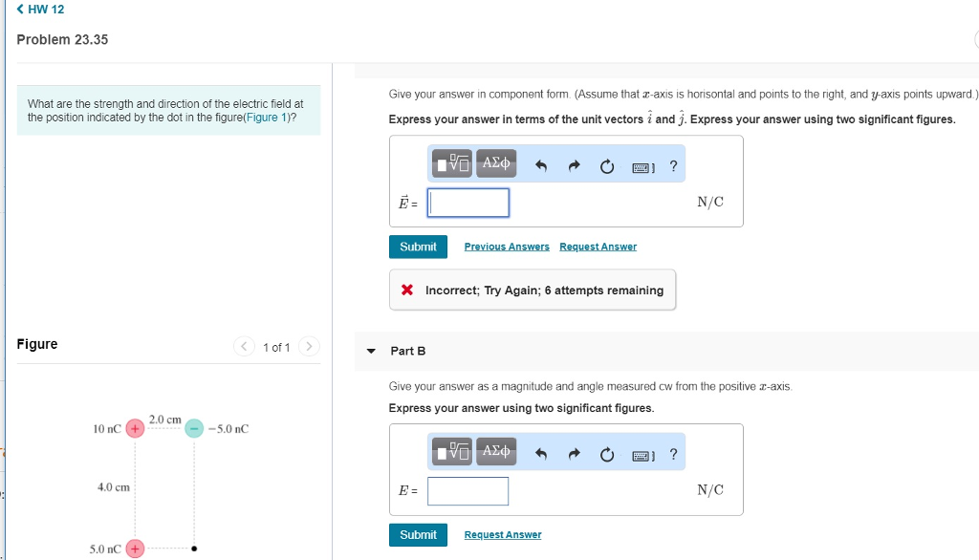Open Greek symbols palette in Part A

pos(496,163)
